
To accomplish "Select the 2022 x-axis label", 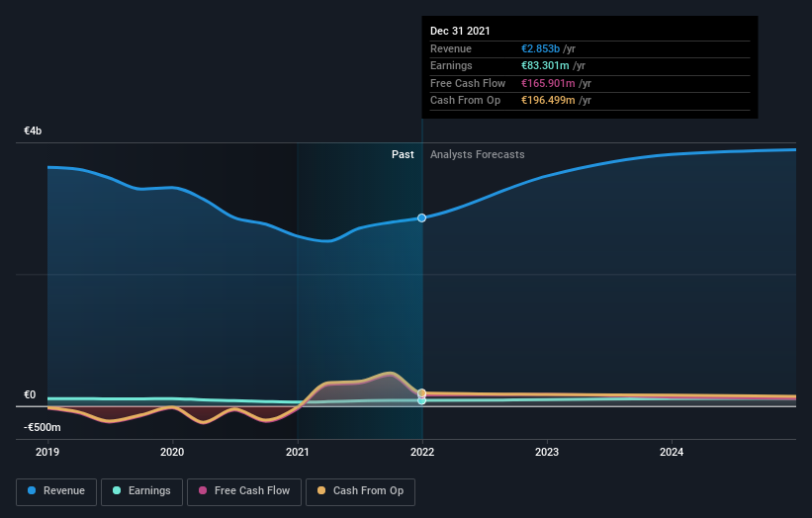I will pyautogui.click(x=422, y=452).
